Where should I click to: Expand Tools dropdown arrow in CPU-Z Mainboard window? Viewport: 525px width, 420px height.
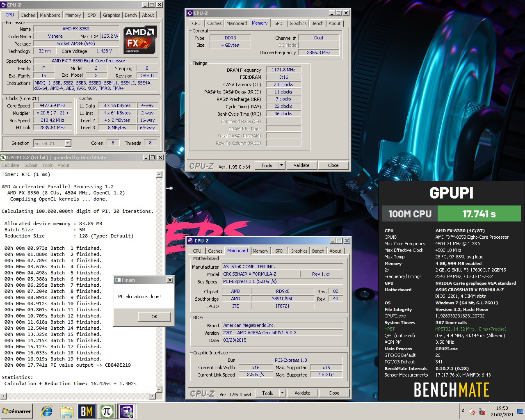pyautogui.click(x=282, y=393)
